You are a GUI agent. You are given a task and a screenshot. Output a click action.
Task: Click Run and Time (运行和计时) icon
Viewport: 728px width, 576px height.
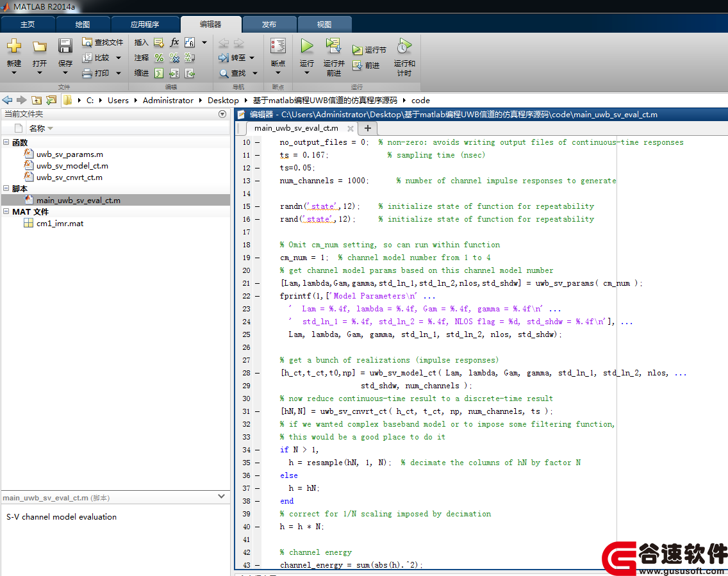404,46
